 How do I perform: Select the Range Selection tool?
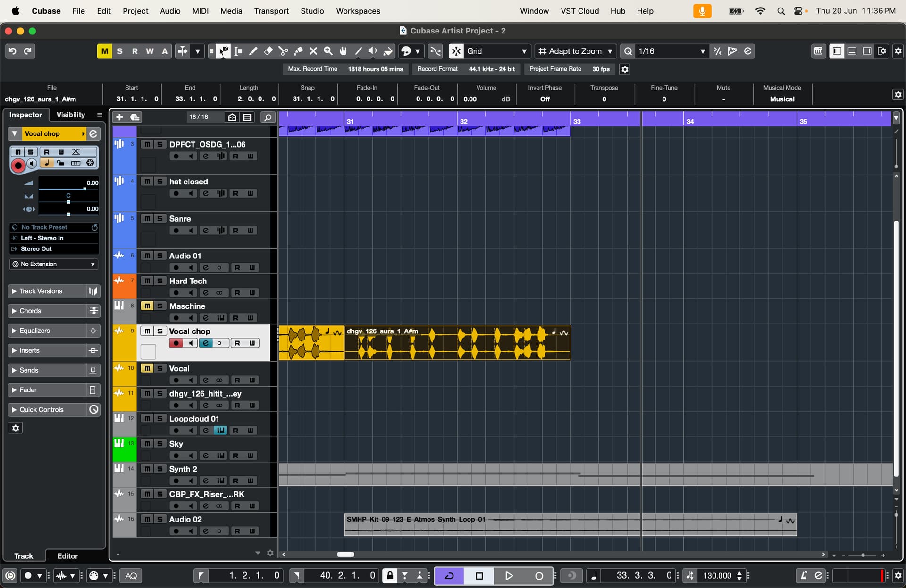(238, 51)
